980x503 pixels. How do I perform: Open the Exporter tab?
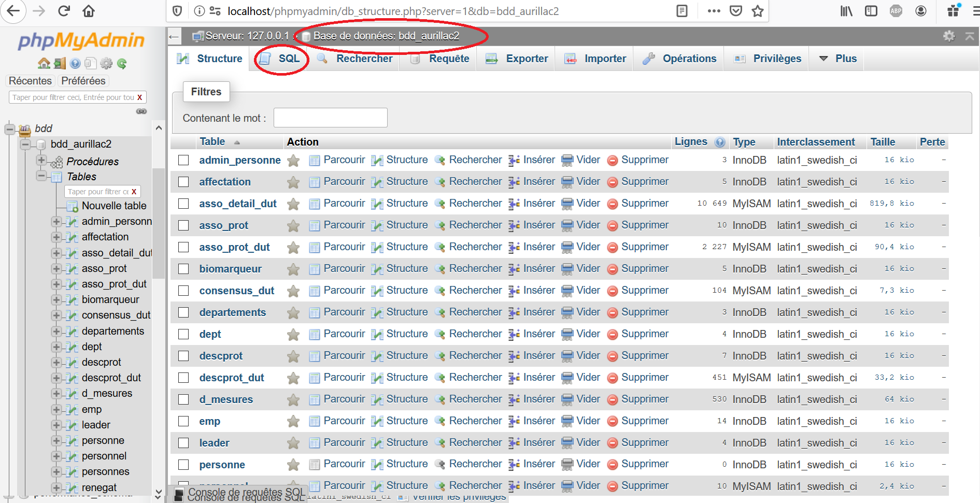click(517, 59)
